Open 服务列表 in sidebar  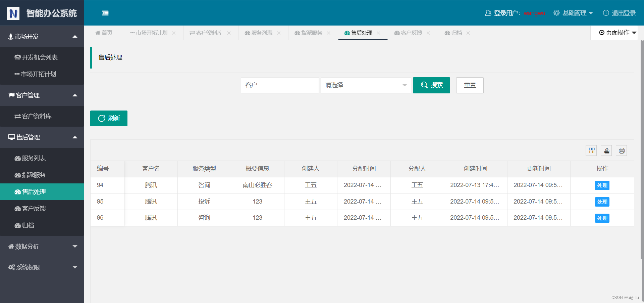[42, 158]
